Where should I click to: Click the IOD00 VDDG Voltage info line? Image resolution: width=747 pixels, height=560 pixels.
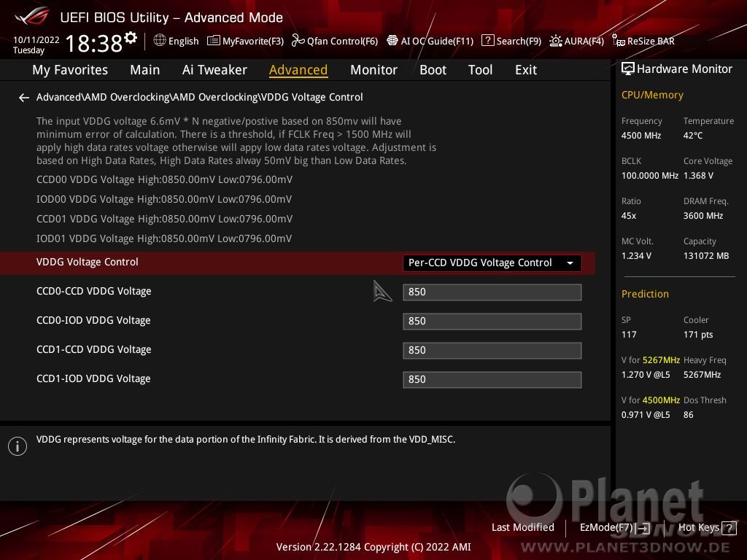164,199
